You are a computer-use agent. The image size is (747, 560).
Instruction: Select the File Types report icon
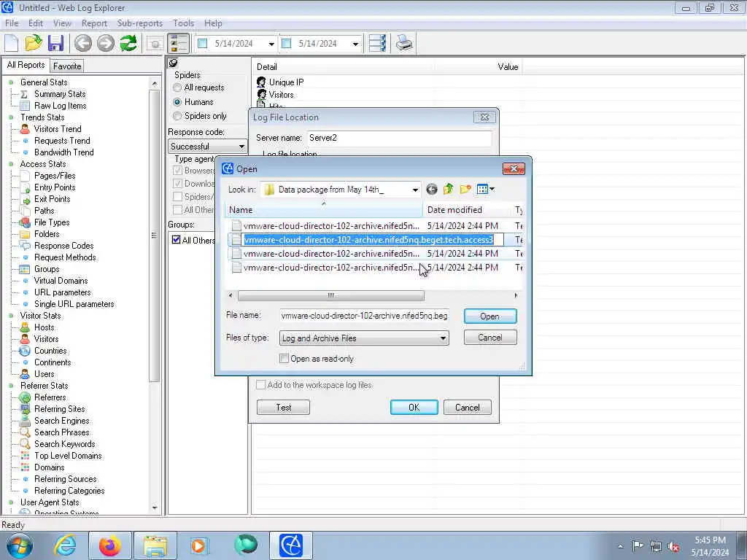pyautogui.click(x=25, y=222)
